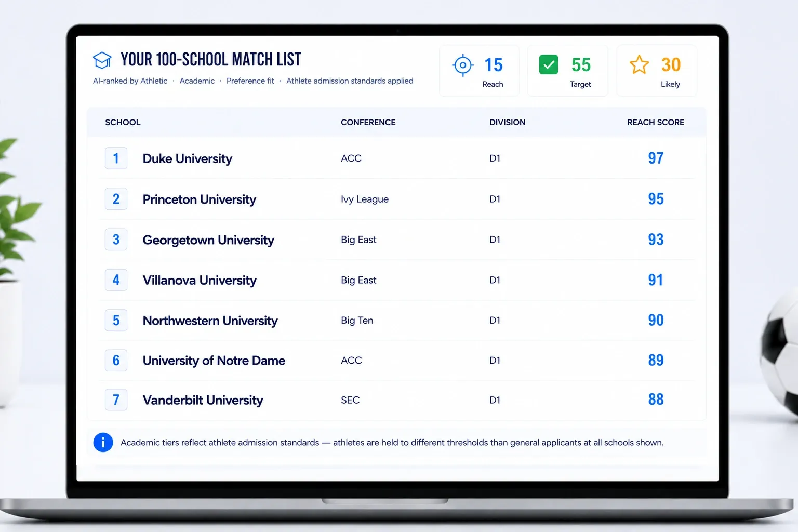This screenshot has height=532, width=798.
Task: Click Duke's reach score 97
Action: pyautogui.click(x=656, y=158)
